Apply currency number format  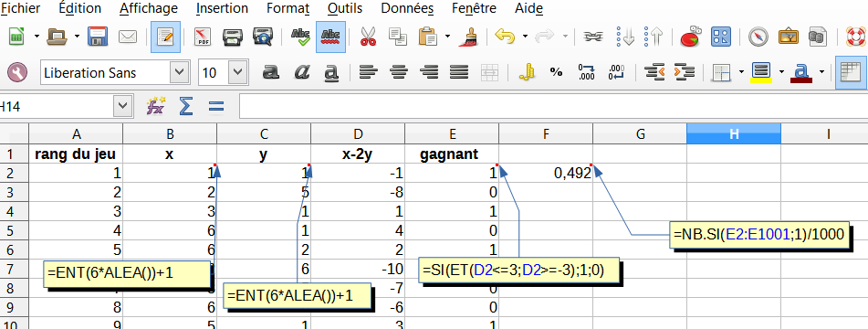click(x=527, y=72)
